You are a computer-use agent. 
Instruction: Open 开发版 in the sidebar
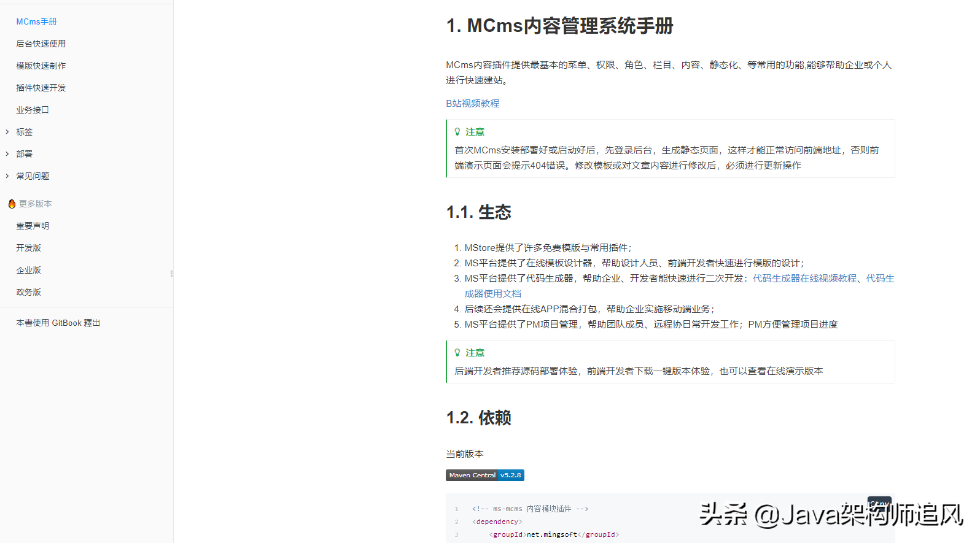[28, 248]
